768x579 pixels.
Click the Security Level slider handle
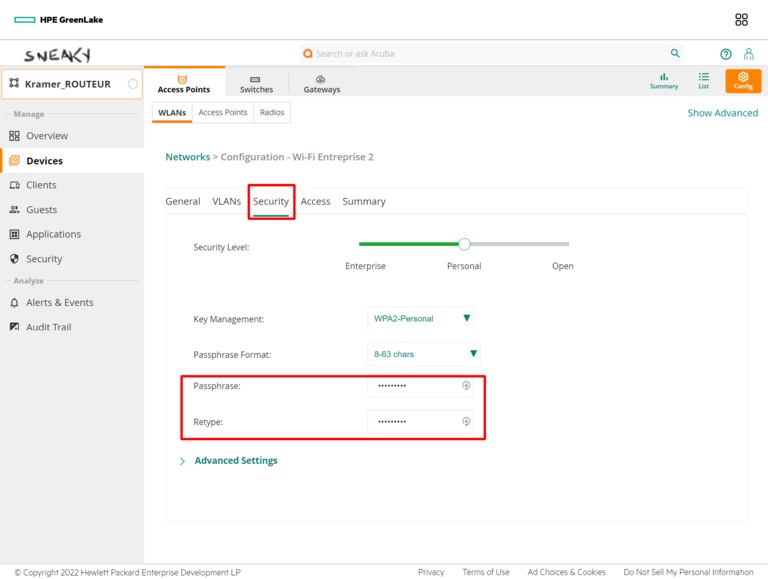(x=464, y=244)
